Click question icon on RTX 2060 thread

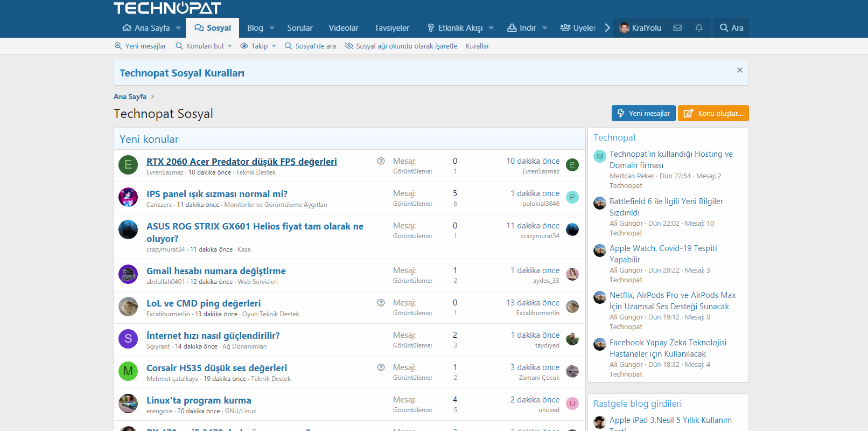(381, 161)
